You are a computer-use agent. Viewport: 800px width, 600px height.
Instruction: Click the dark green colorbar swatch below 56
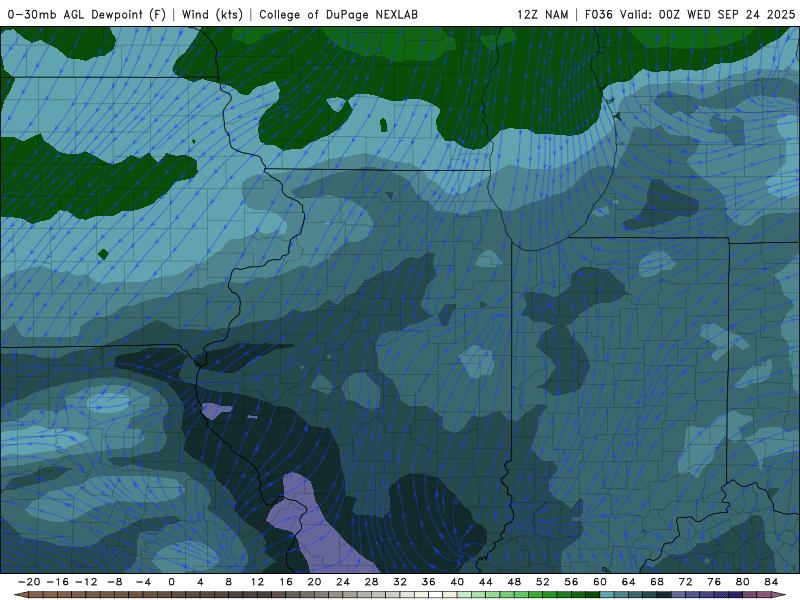click(x=579, y=595)
